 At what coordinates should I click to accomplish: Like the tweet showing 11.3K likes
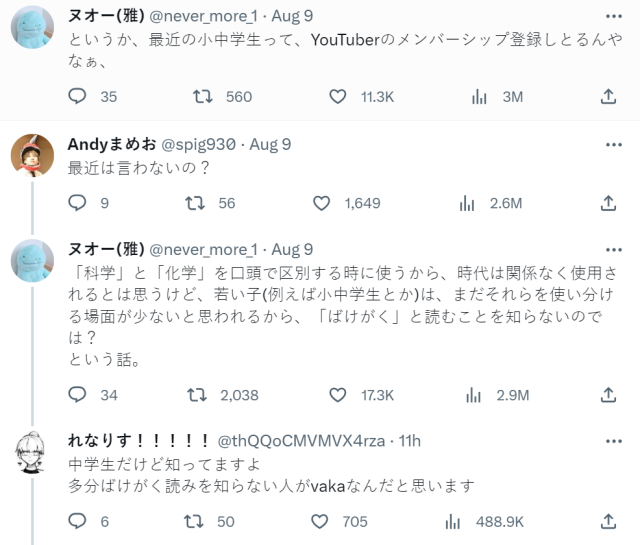click(338, 97)
